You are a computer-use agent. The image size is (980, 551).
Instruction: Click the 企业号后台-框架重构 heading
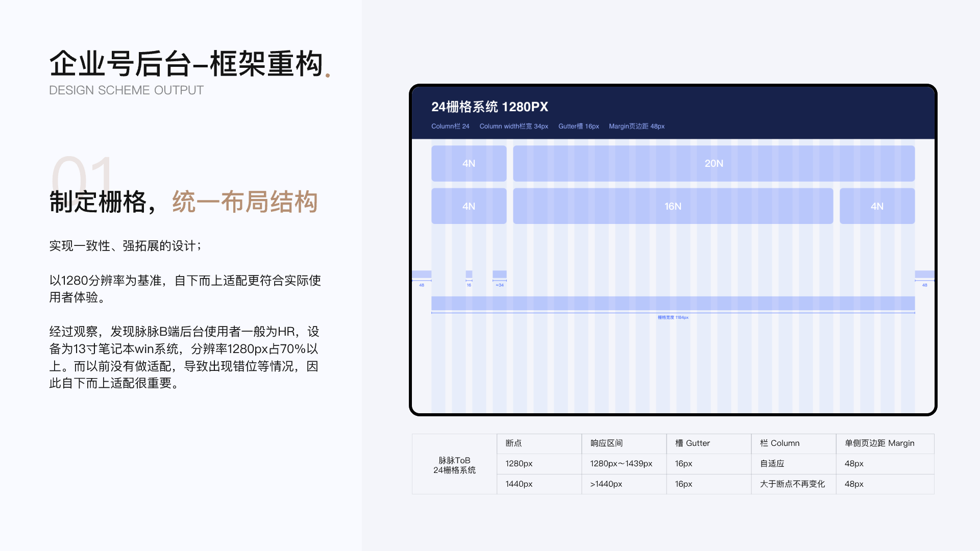click(x=187, y=64)
